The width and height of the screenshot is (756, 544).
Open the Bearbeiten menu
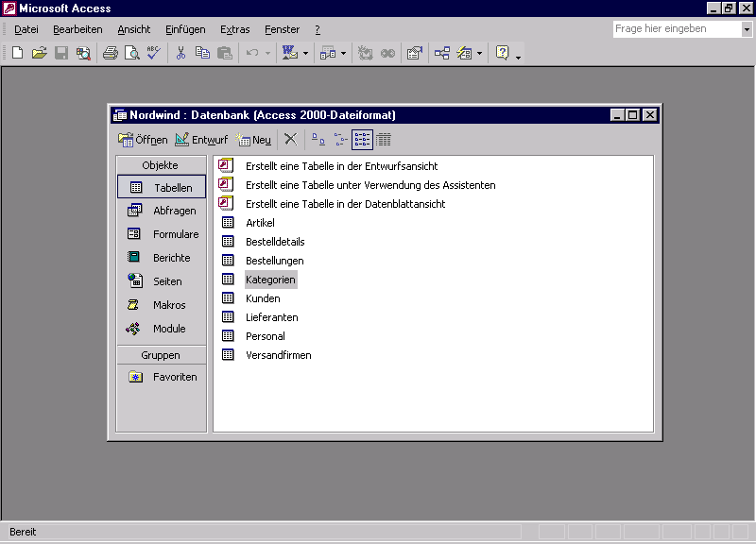(77, 29)
